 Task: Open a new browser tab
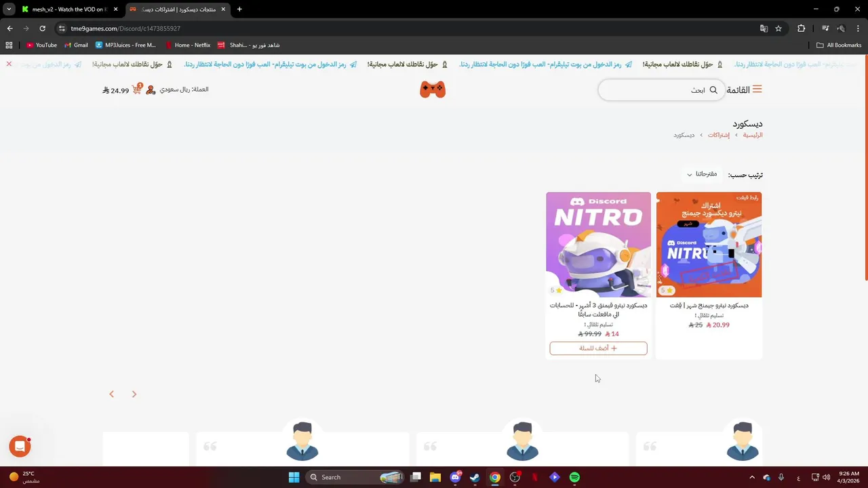tap(239, 9)
